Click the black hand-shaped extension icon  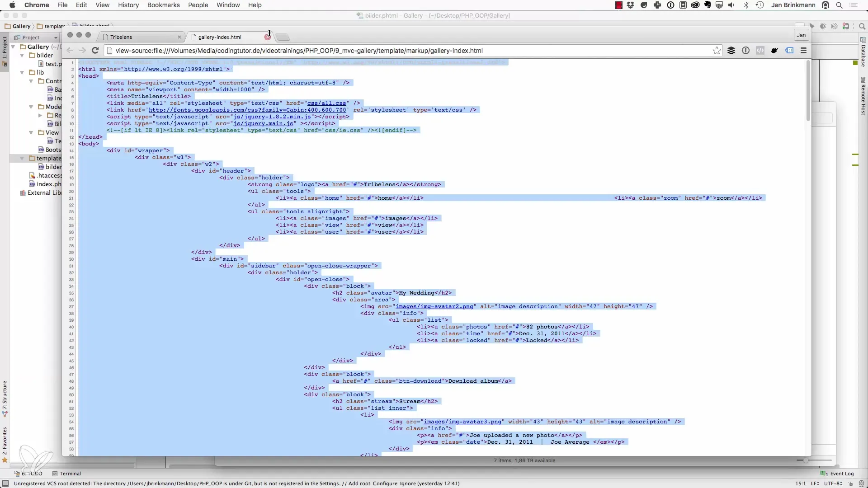[774, 51]
